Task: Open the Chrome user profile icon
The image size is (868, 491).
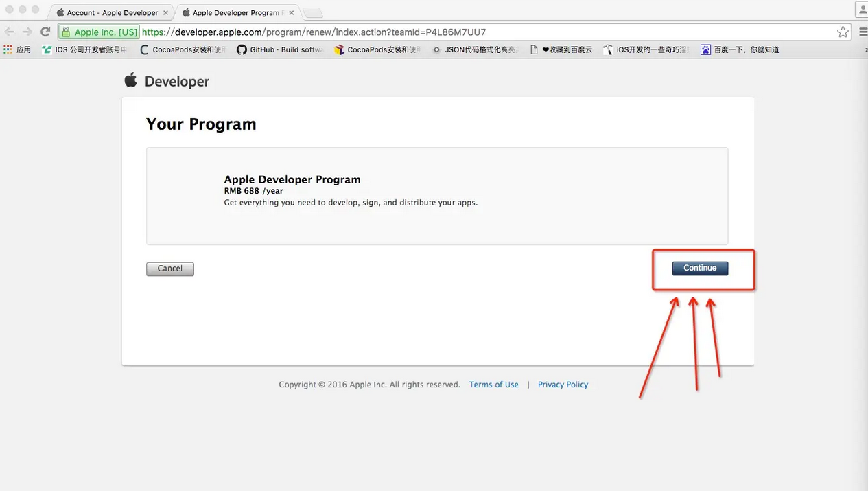Action: 862,10
